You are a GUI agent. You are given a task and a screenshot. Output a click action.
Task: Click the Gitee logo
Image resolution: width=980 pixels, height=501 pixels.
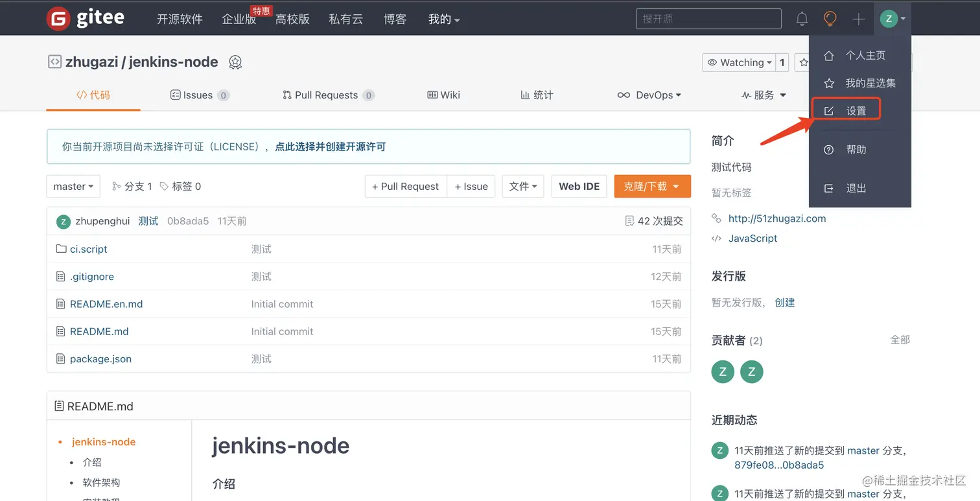[x=85, y=18]
